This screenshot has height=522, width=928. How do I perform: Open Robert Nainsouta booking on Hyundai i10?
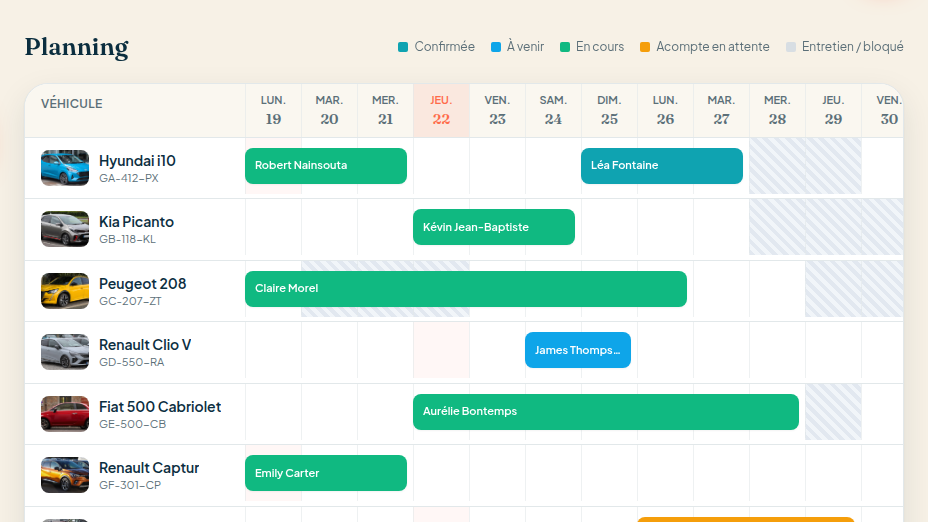326,166
